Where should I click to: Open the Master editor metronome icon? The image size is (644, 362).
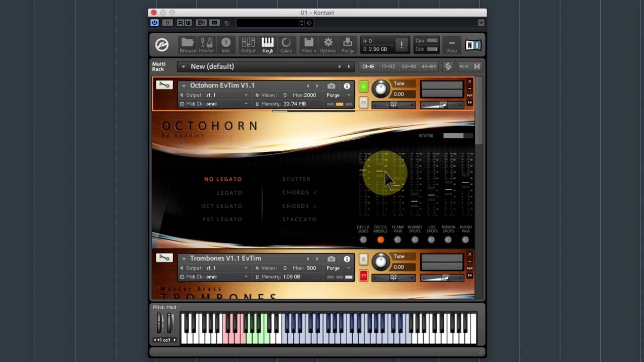[x=207, y=45]
